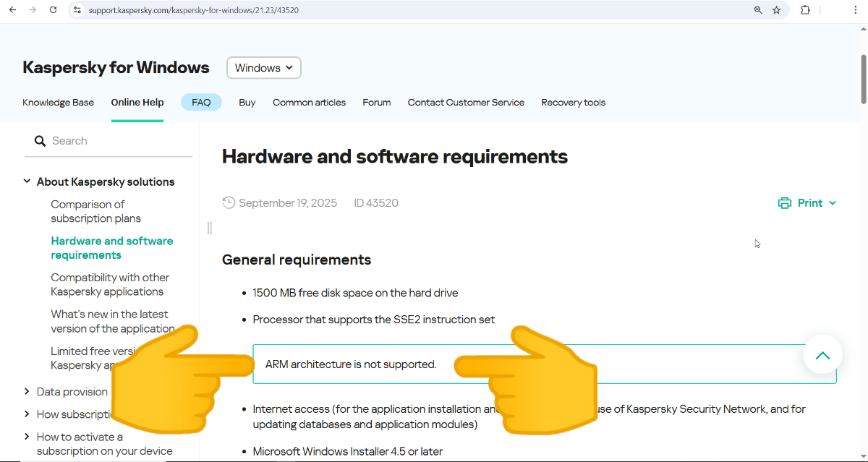
Task: Focus the sidebar Search field
Action: tap(109, 141)
